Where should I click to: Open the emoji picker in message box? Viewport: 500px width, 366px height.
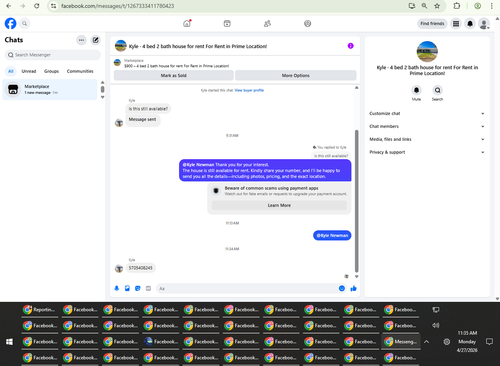tap(342, 288)
